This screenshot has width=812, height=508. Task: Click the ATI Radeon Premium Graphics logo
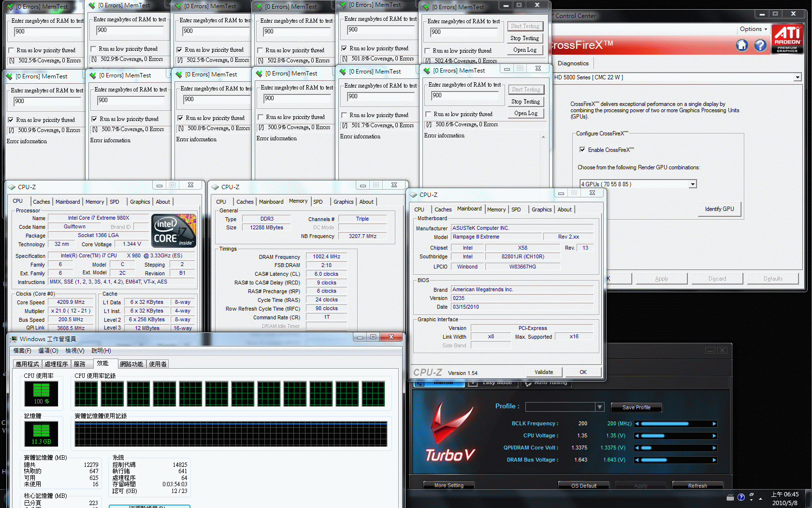(787, 39)
